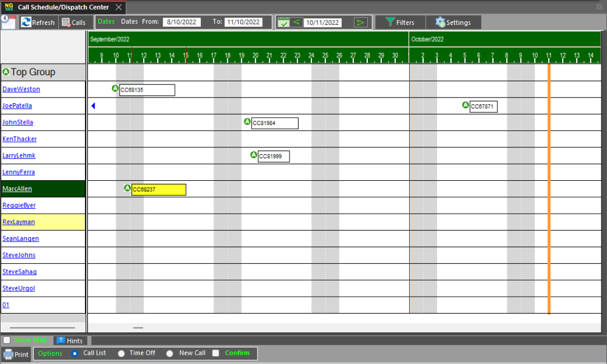Click the calendar clock icon at top left

coord(8,21)
